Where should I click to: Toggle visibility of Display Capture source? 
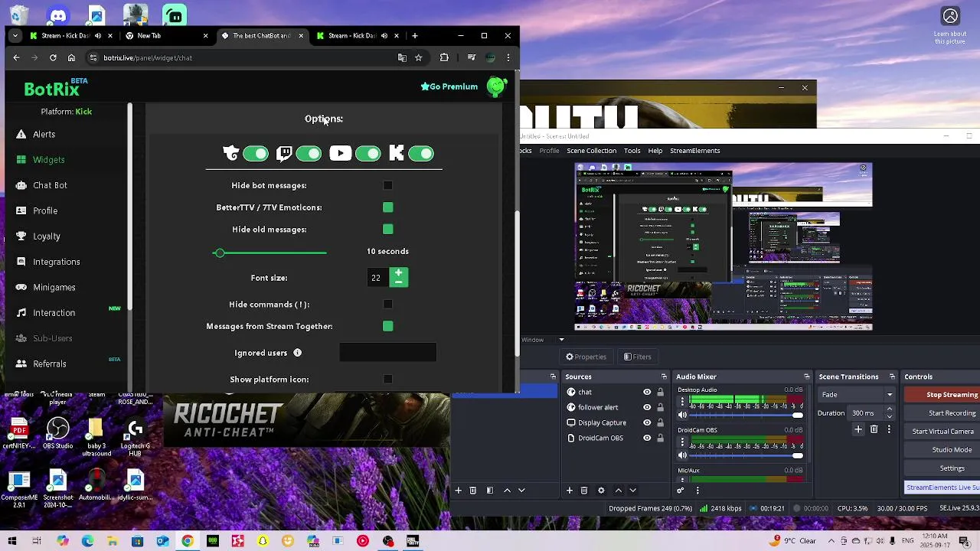coord(647,422)
